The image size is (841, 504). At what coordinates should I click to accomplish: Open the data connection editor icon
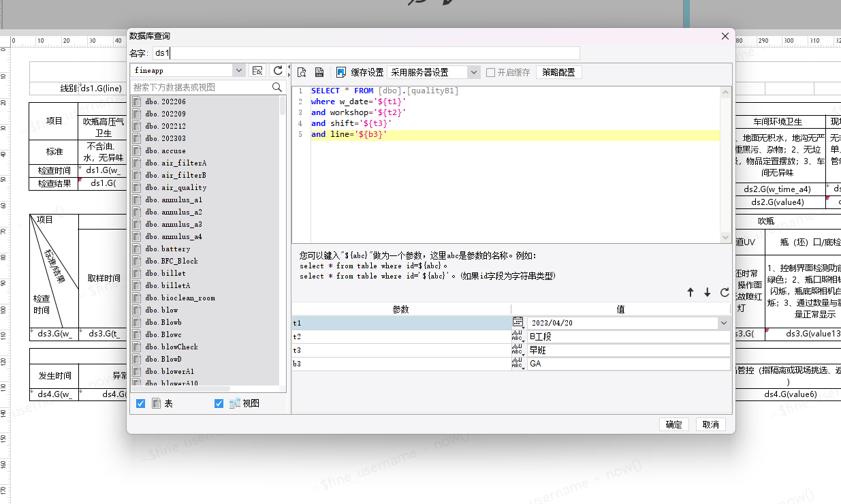(x=257, y=71)
